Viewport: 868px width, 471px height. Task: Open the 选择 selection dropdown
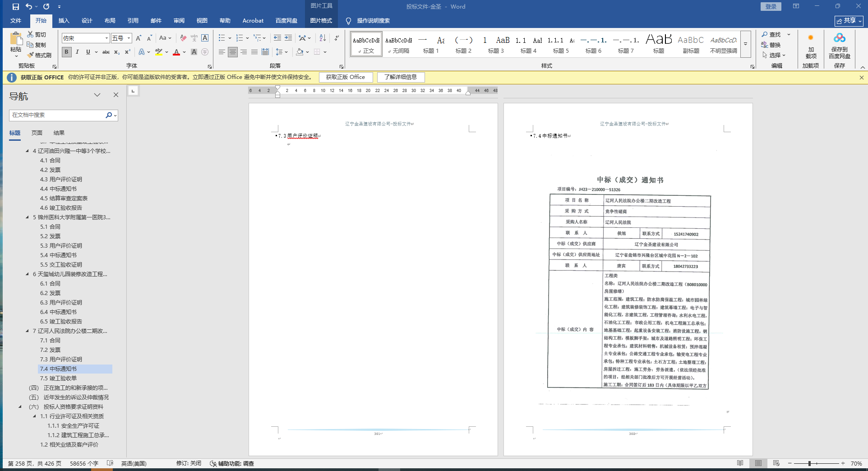click(x=774, y=55)
